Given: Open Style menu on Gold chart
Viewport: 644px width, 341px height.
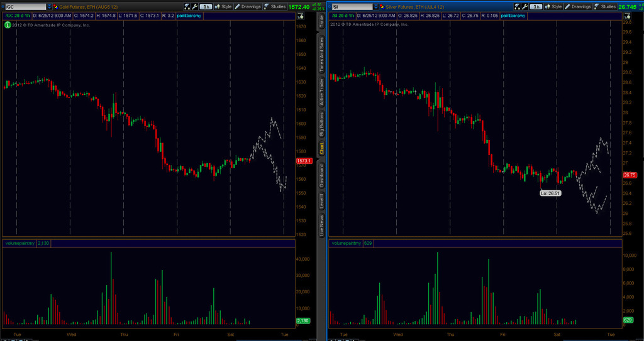Looking at the screenshot, I should pyautogui.click(x=223, y=6).
